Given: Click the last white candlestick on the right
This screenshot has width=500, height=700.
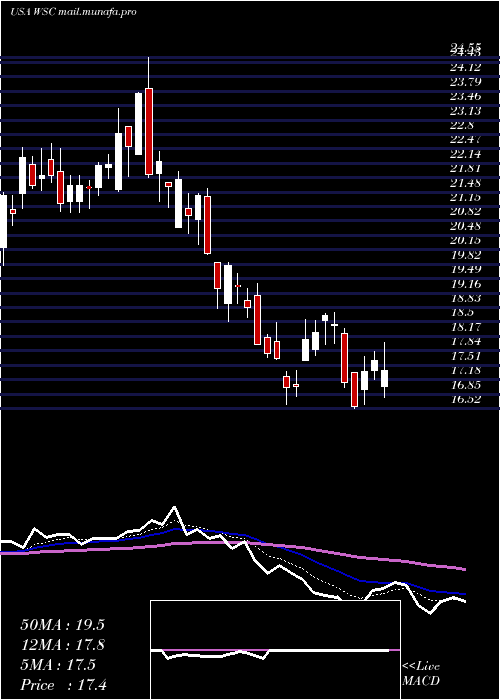Looking at the screenshot, I should click(x=384, y=378).
